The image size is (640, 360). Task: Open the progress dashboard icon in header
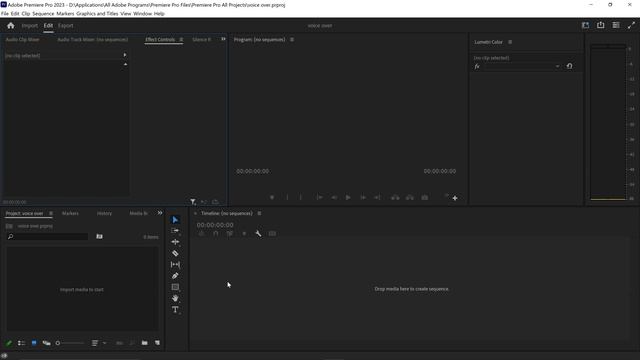coord(616,25)
